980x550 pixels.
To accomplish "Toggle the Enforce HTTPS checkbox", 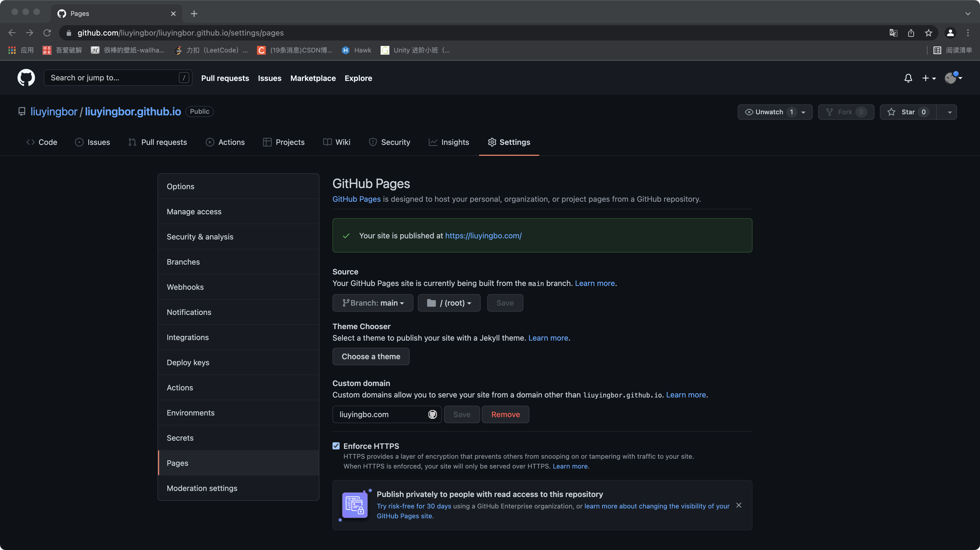I will pos(336,446).
